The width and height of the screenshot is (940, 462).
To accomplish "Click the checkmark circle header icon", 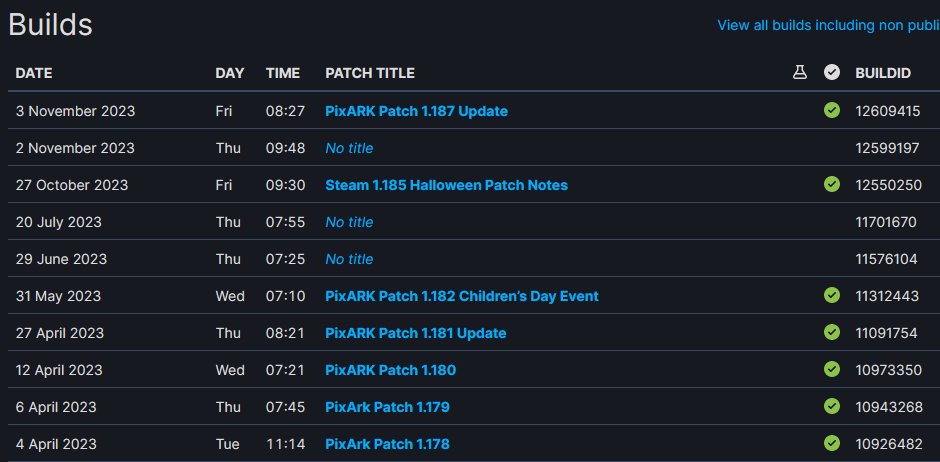I will point(831,73).
